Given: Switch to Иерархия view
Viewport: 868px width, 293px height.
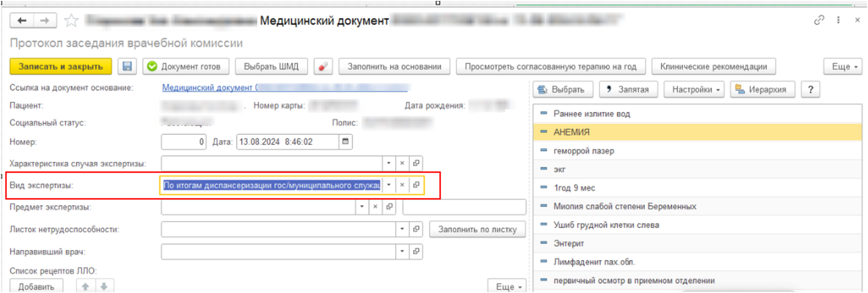Looking at the screenshot, I should point(762,90).
